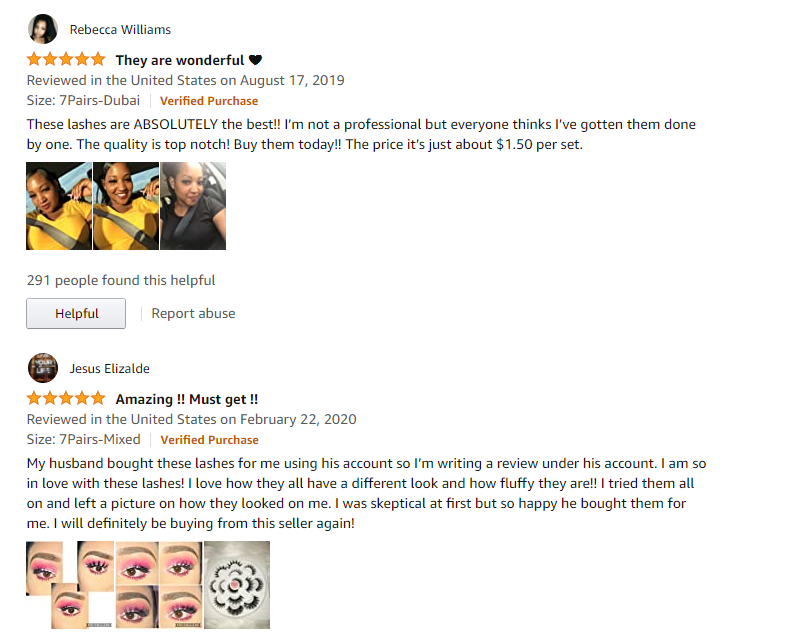Click the Rebecca Williams reviewer name
Viewport: 795px width, 644px height.
pyautogui.click(x=120, y=29)
